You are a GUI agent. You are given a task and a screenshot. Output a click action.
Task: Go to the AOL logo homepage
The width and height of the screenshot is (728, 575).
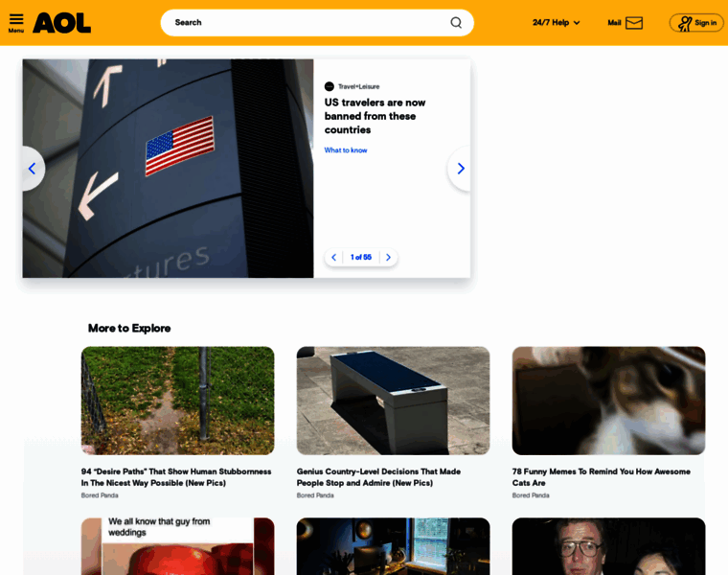tap(61, 23)
